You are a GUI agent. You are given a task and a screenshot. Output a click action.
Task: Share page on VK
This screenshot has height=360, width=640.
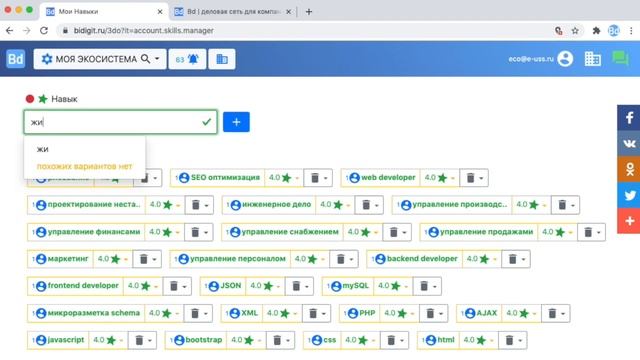click(x=629, y=144)
